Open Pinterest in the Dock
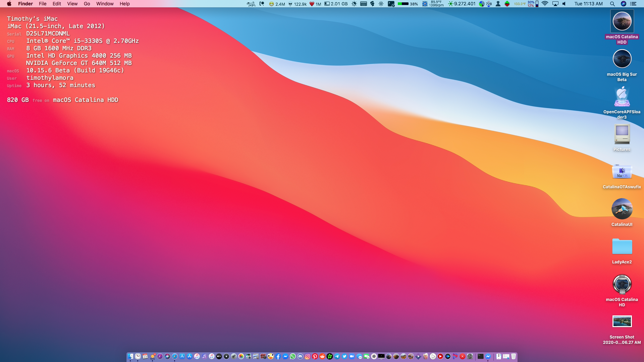Viewport: 644px width, 362px height. point(315,356)
